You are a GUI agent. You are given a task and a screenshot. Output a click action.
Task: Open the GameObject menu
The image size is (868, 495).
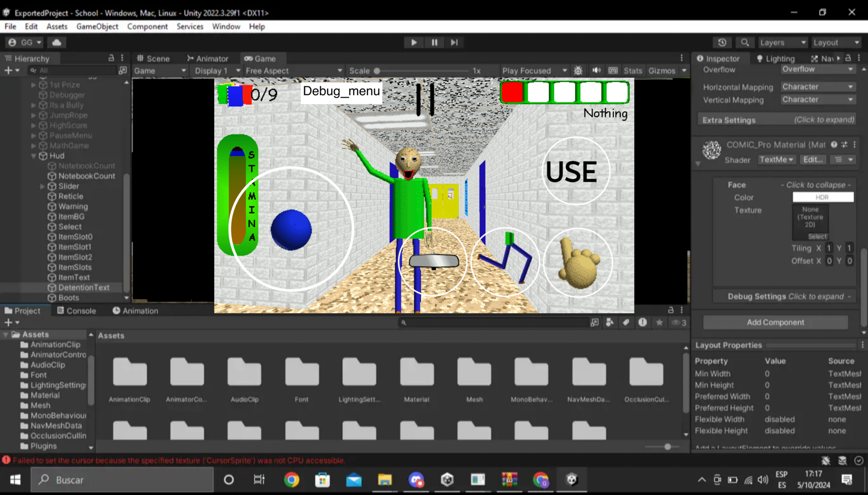coord(97,26)
